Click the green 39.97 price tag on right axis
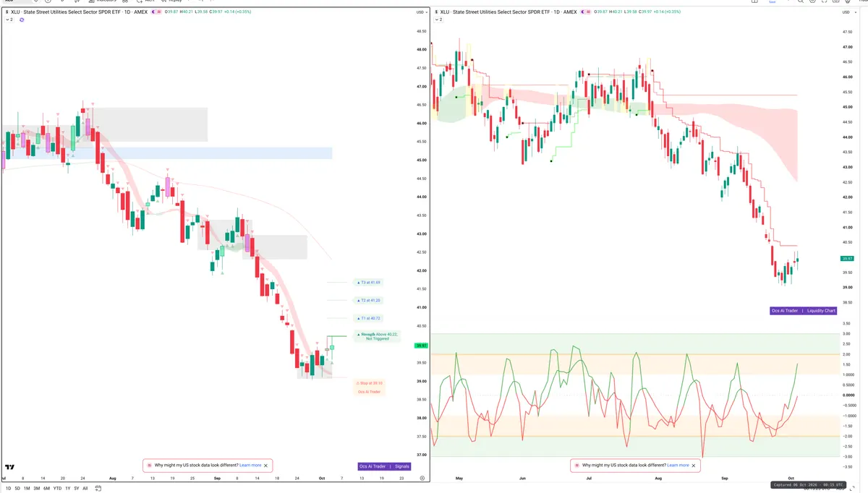 [847, 258]
